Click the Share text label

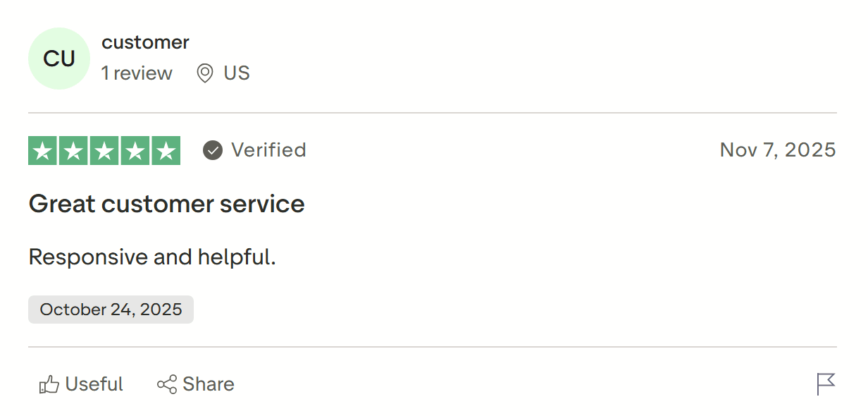pos(209,384)
